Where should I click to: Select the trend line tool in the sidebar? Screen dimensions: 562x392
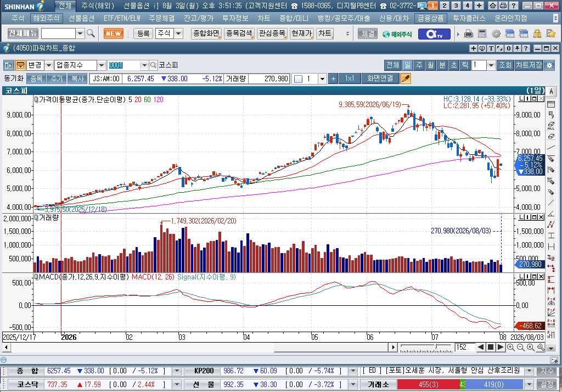(x=551, y=147)
